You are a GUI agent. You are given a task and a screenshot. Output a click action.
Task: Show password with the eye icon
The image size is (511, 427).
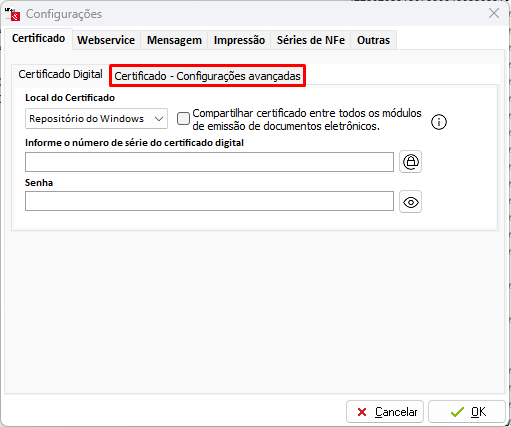click(410, 202)
